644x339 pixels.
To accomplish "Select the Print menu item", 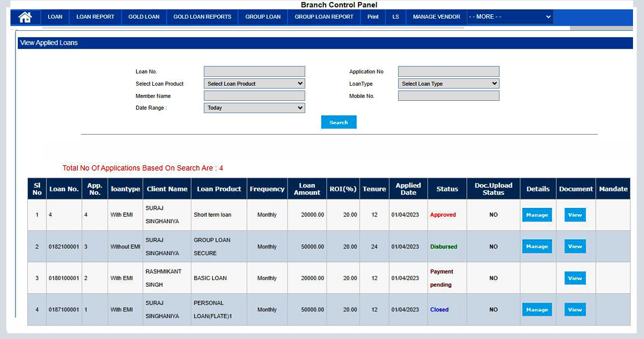I will tap(372, 16).
